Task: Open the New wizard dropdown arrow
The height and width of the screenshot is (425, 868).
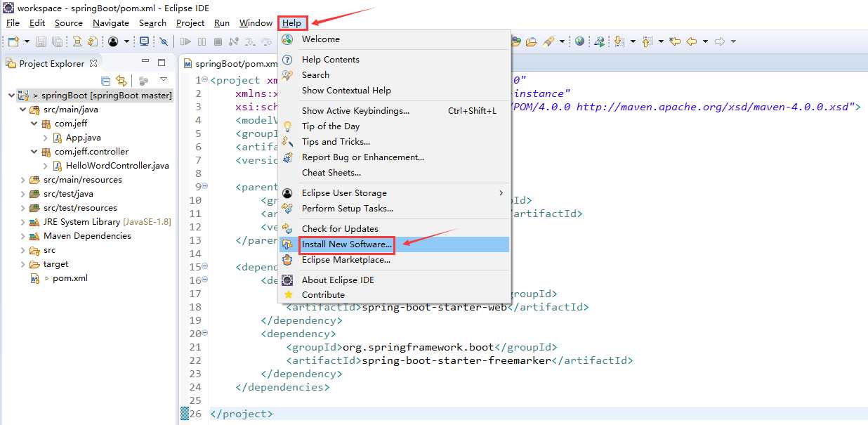Action: pyautogui.click(x=27, y=42)
